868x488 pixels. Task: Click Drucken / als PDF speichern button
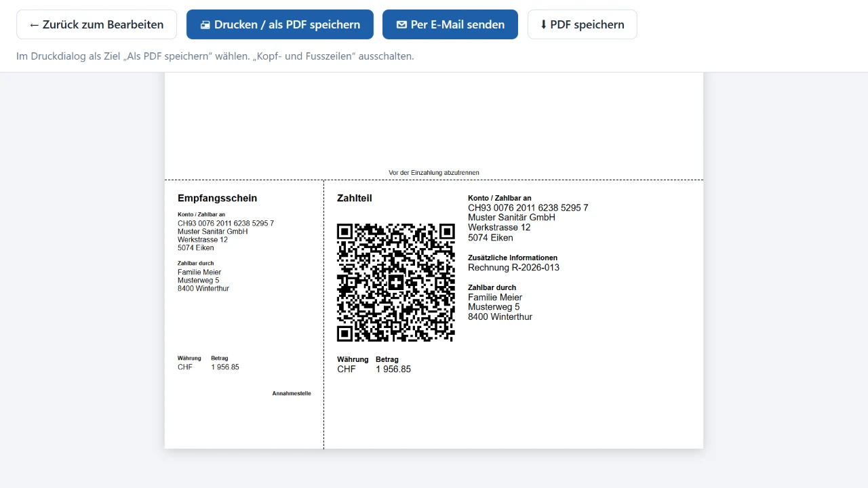pos(280,24)
